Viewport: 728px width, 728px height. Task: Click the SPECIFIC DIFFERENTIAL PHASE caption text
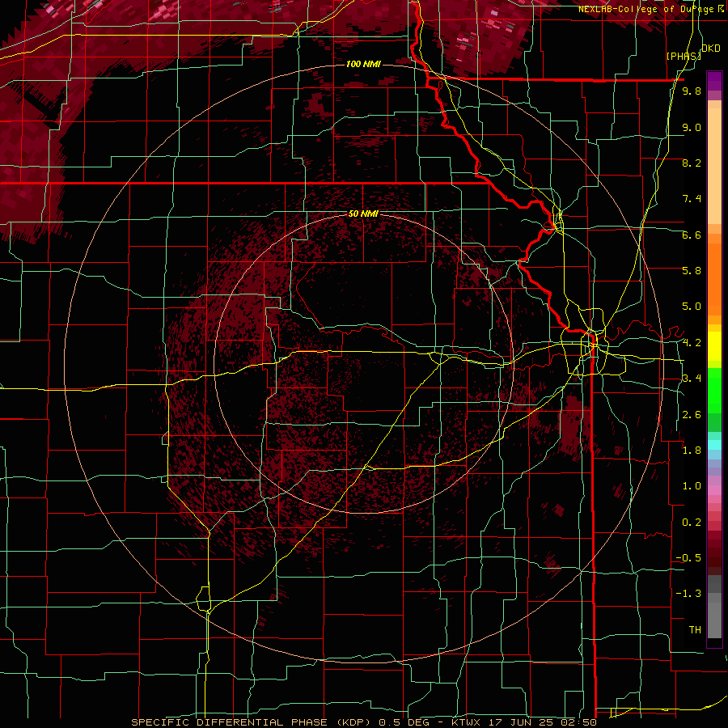231,722
